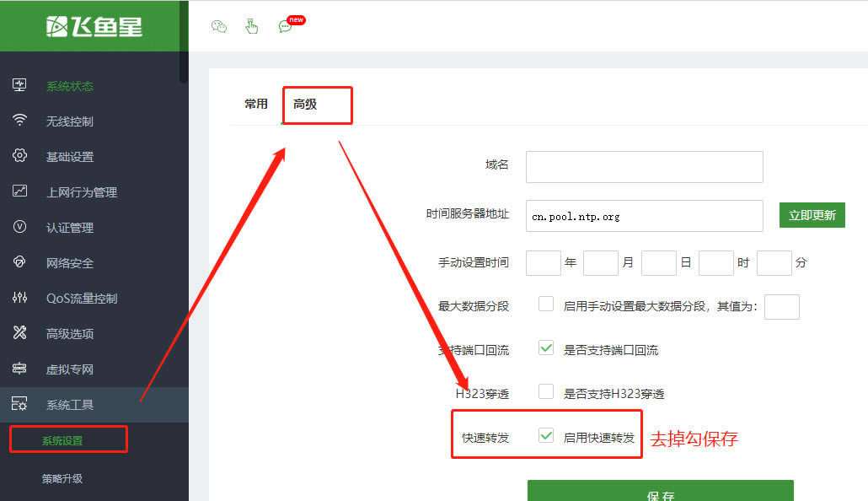Select 策略升级 submenu item
This screenshot has height=501, width=868.
coord(62,478)
